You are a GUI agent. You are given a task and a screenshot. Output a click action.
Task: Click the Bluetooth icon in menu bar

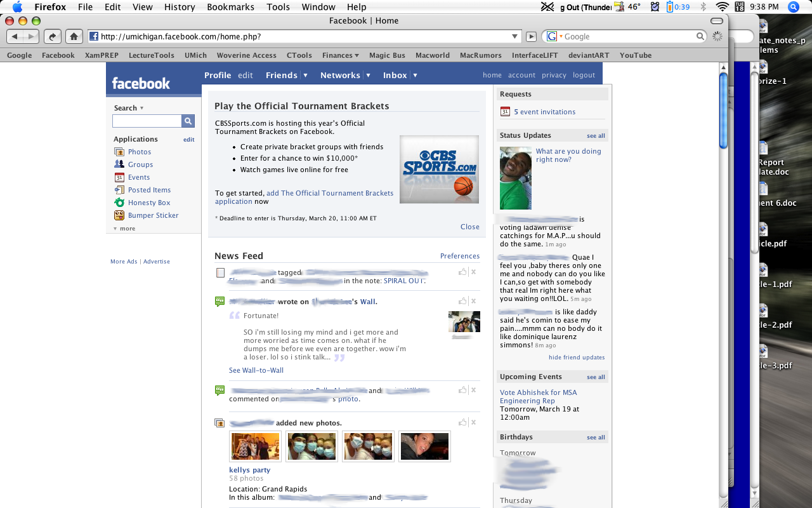click(x=703, y=7)
